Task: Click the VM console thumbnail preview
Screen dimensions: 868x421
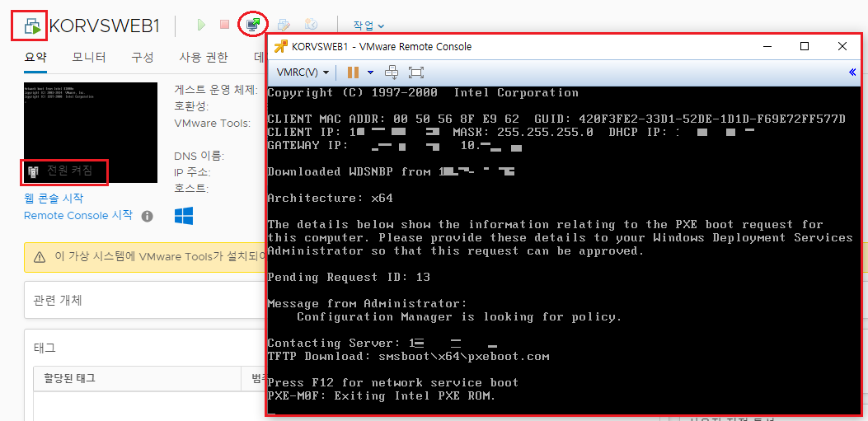Action: coord(91,133)
